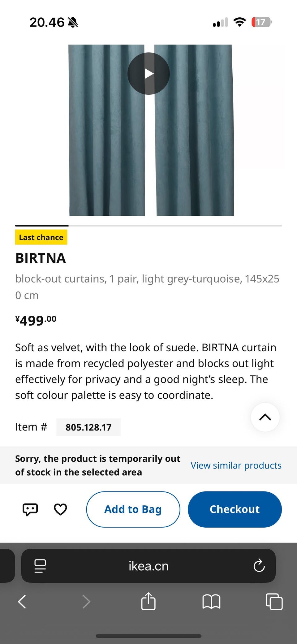This screenshot has width=297, height=644.
Task: Tap the scroll-to-top chevron button
Action: (265, 417)
